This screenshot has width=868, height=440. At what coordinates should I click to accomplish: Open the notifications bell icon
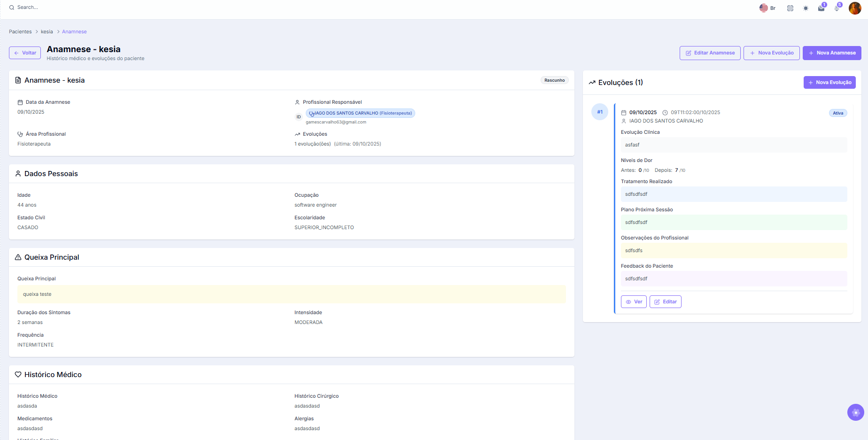[x=837, y=8]
